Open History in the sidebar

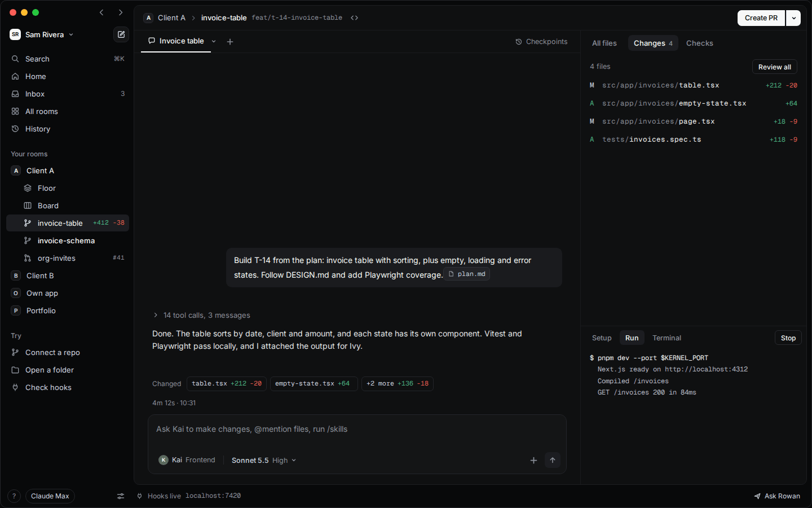pos(68,129)
